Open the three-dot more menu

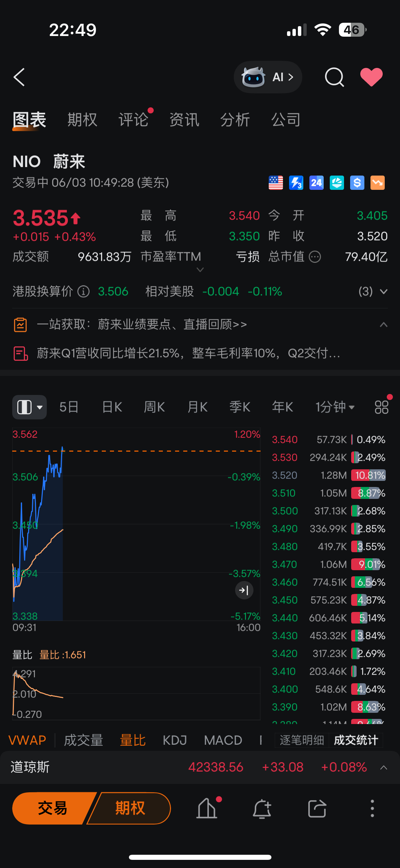(372, 808)
